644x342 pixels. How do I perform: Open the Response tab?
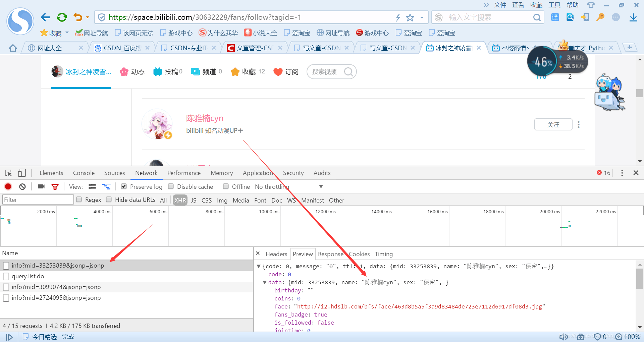point(330,254)
